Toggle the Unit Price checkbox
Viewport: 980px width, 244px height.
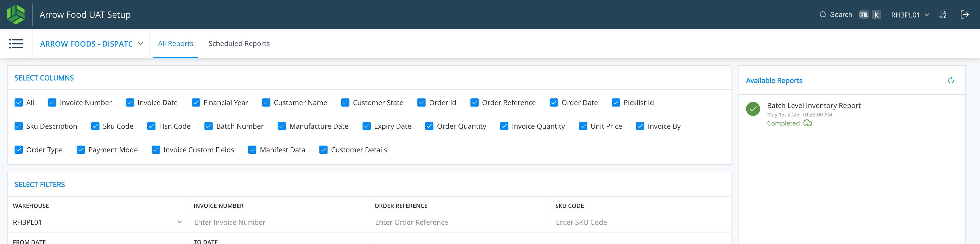pyautogui.click(x=583, y=126)
